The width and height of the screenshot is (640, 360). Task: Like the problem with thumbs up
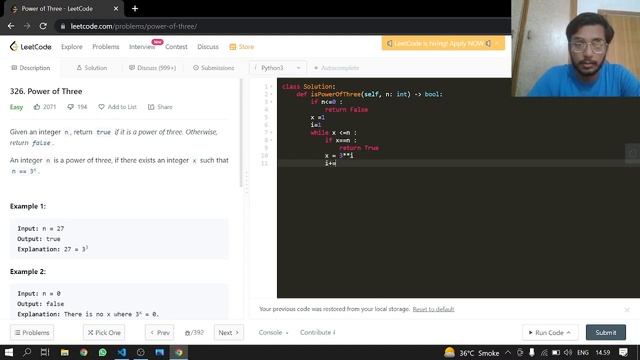(45, 107)
